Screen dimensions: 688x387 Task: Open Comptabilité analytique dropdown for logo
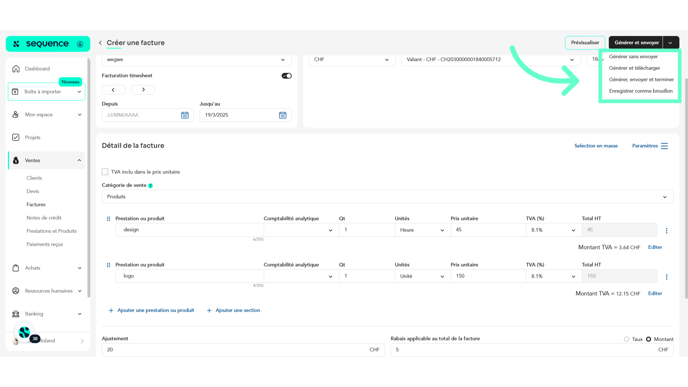click(301, 276)
